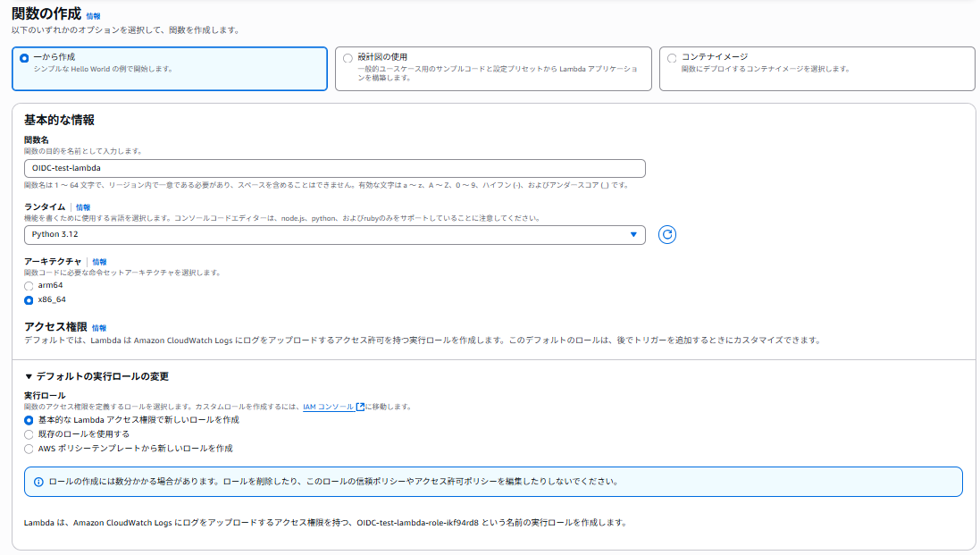Select 既存のロールを使用する
980x555 pixels.
[29, 434]
